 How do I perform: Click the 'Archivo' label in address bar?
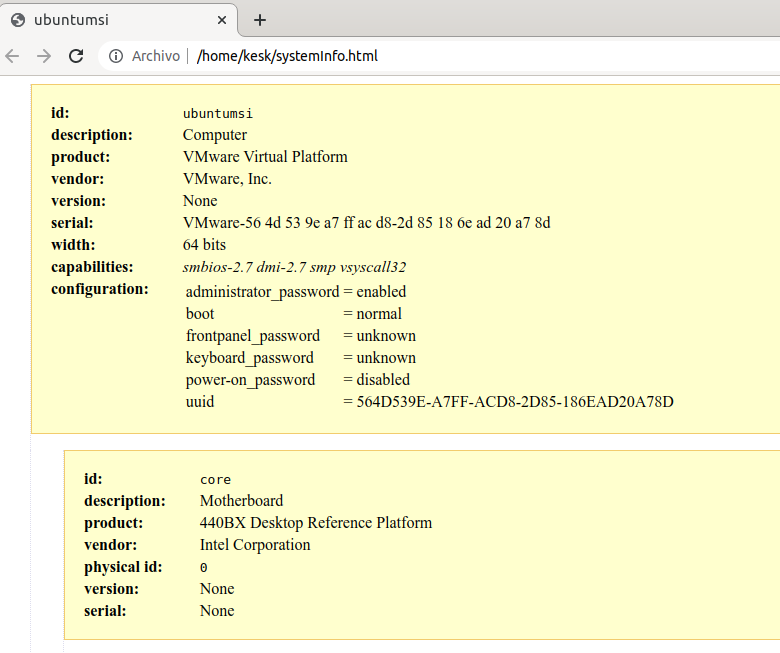pyautogui.click(x=156, y=56)
